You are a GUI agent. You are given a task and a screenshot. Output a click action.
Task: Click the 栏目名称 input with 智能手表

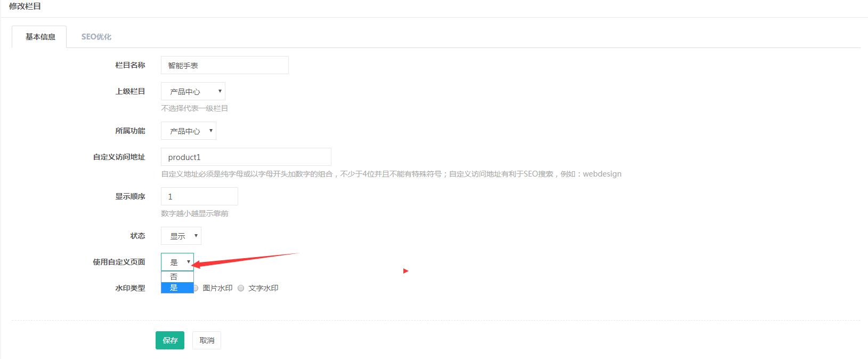pos(224,65)
